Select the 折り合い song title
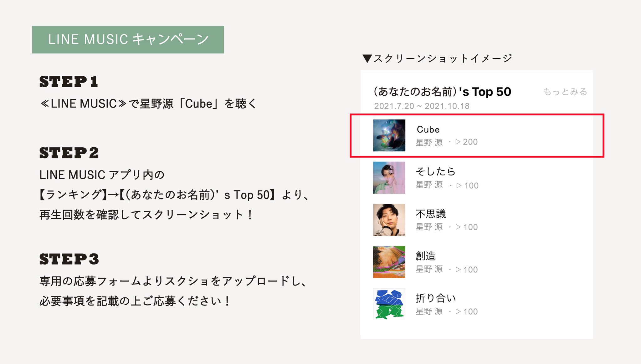 (x=436, y=298)
